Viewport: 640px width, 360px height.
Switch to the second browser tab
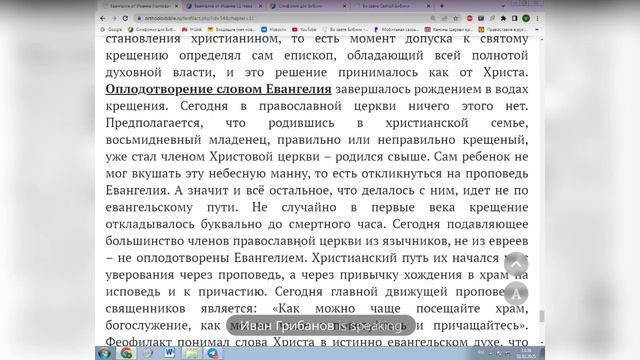tap(223, 6)
